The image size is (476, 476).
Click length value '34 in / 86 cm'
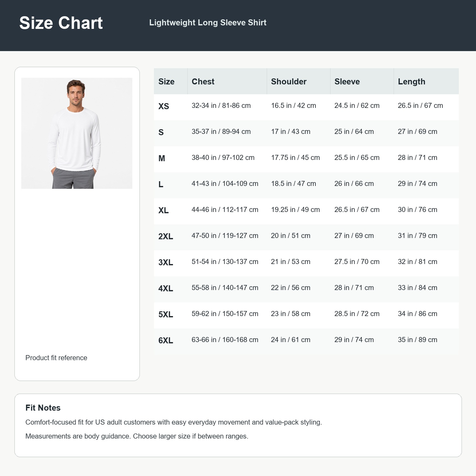point(418,314)
